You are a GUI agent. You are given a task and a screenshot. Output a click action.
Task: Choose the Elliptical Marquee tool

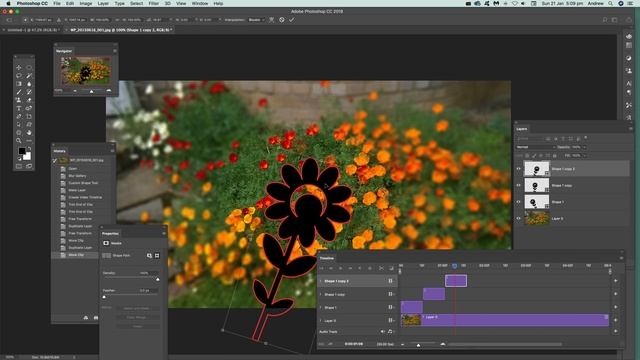click(29, 67)
